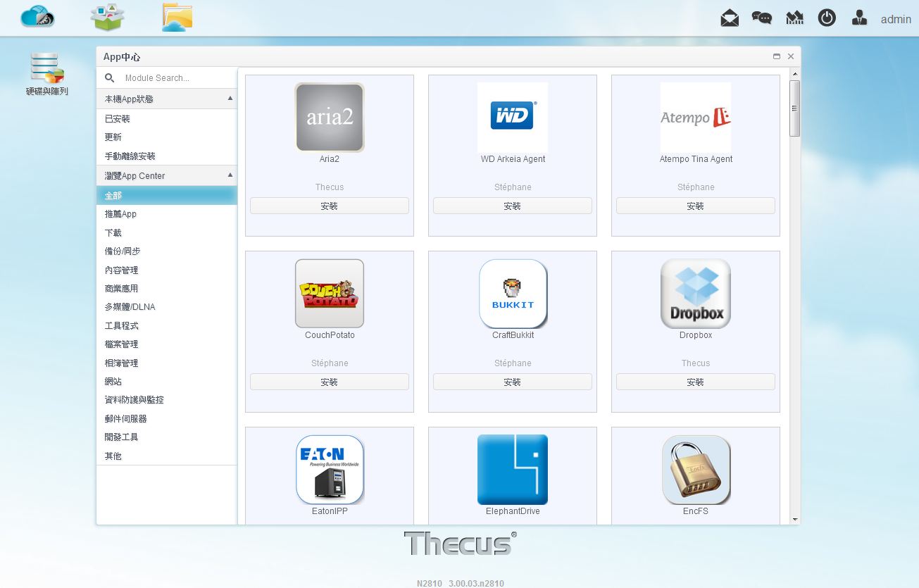Click the scrollbar down arrow

pyautogui.click(x=794, y=520)
